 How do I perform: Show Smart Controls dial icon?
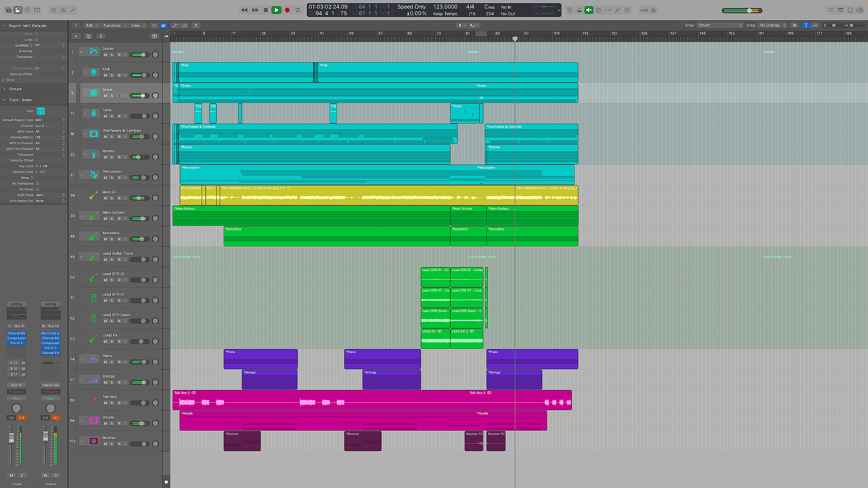point(53,10)
